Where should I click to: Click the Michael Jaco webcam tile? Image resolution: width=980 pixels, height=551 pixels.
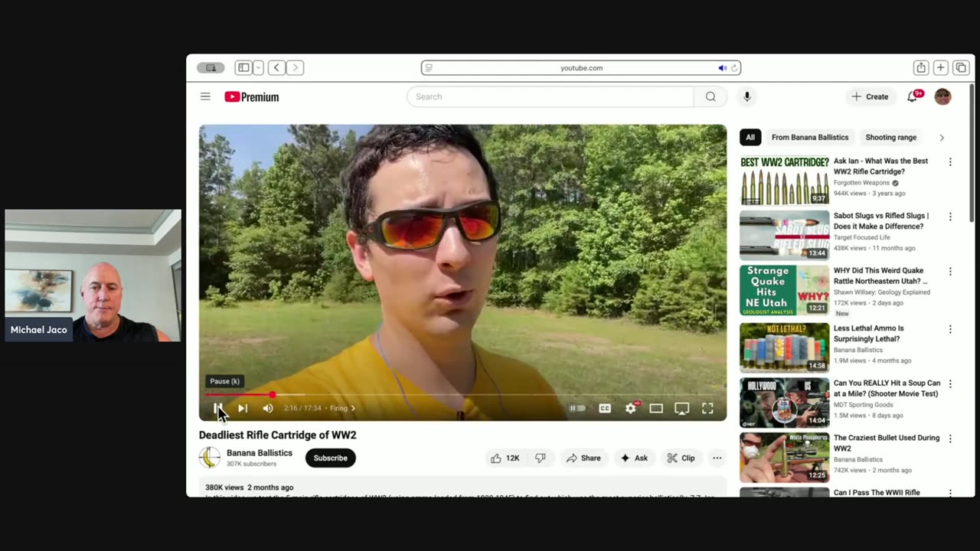pos(93,275)
